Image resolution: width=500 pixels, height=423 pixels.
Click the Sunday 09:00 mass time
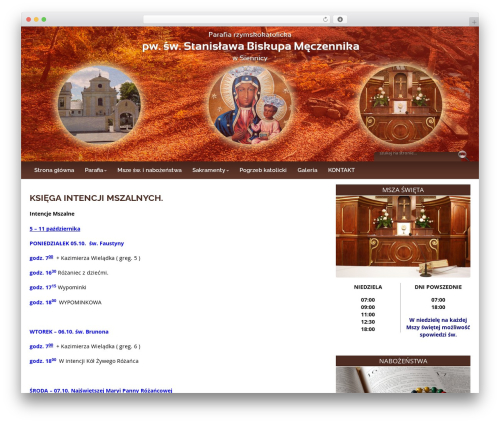tap(368, 307)
